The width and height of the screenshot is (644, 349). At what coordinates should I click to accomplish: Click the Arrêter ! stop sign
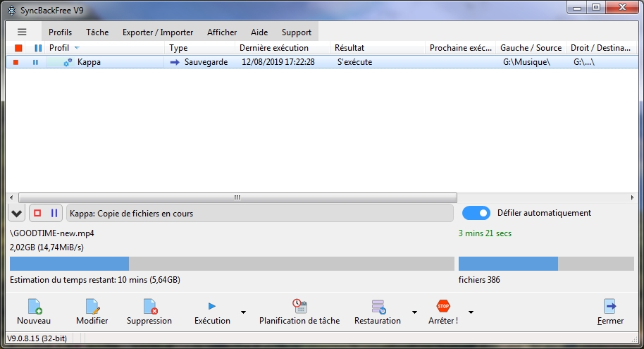(443, 306)
